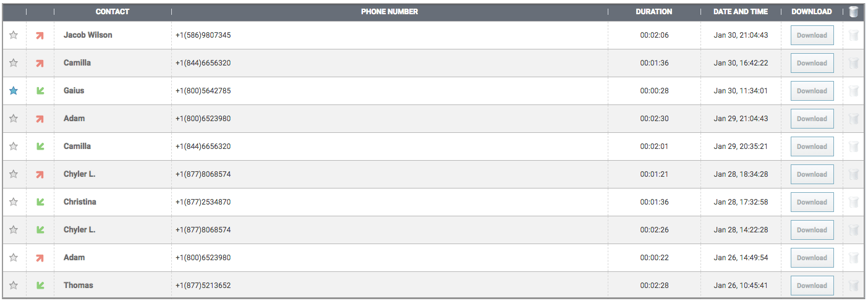Download the Jan 30 Camilla call

tap(812, 63)
